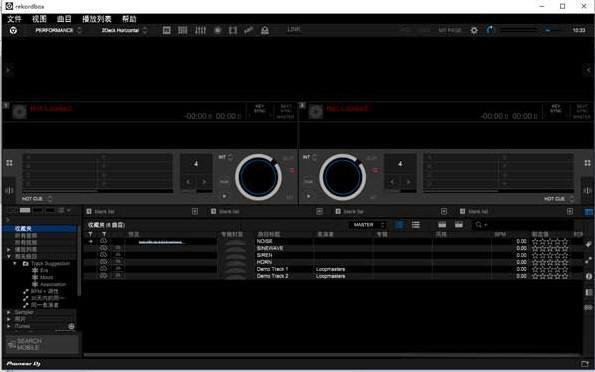Image resolution: width=595 pixels, height=372 pixels.
Task: Toggle KEY SYNC on deck 1
Action: pyautogui.click(x=260, y=109)
